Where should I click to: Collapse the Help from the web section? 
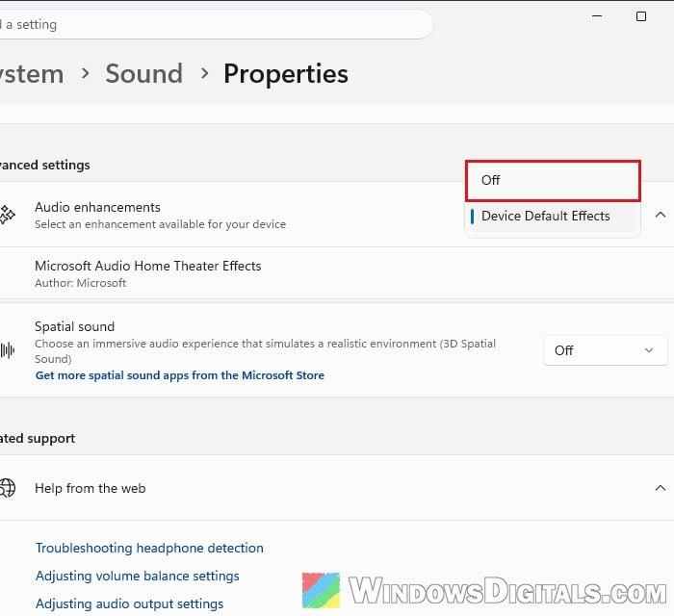661,488
